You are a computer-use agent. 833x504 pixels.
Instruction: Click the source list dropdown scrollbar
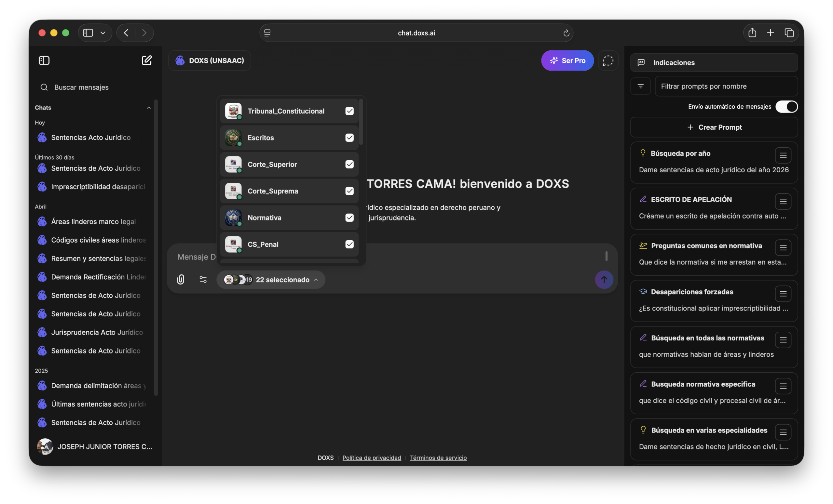tap(361, 122)
